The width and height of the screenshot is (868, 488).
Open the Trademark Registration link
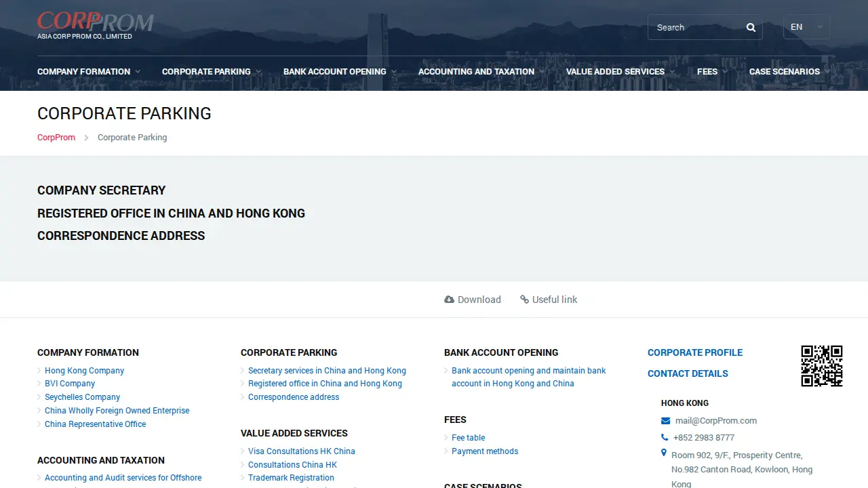pos(291,478)
